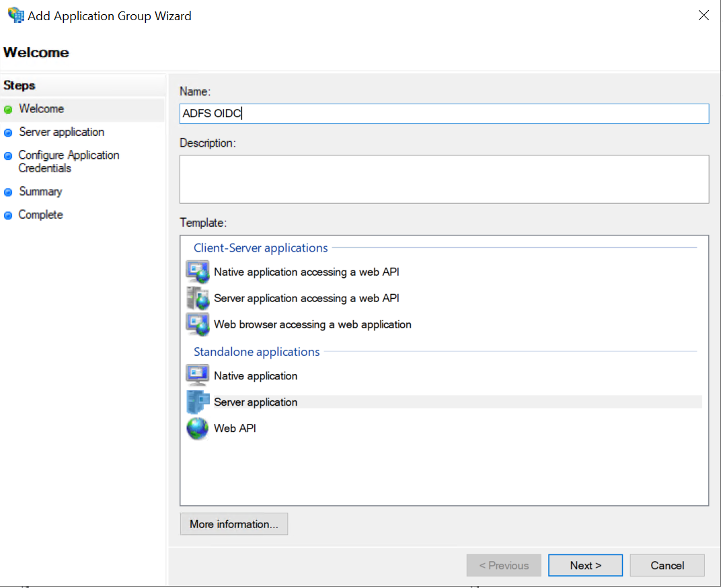The height and width of the screenshot is (588, 723).
Task: Select the Summary step in sidebar
Action: tap(40, 191)
